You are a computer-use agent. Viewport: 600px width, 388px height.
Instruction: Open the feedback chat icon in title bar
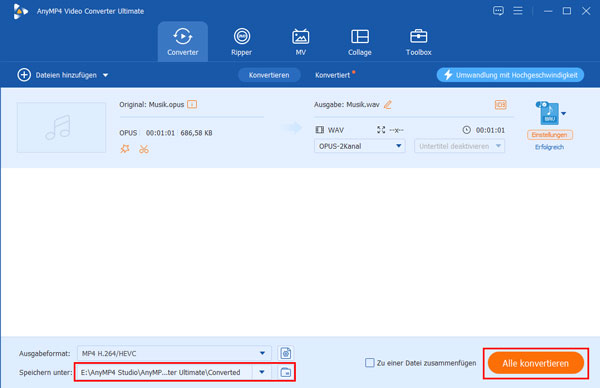[x=498, y=11]
